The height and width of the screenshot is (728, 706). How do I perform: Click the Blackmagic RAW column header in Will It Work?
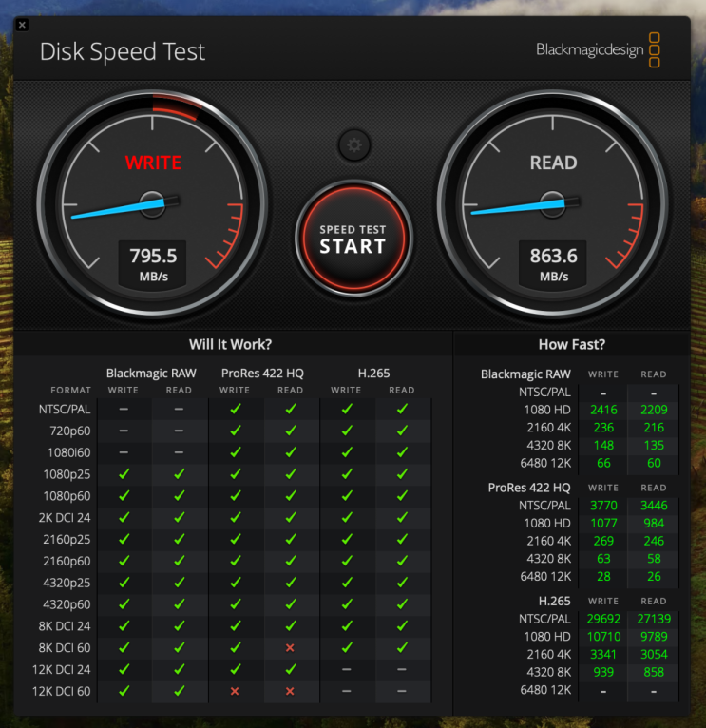pos(151,374)
